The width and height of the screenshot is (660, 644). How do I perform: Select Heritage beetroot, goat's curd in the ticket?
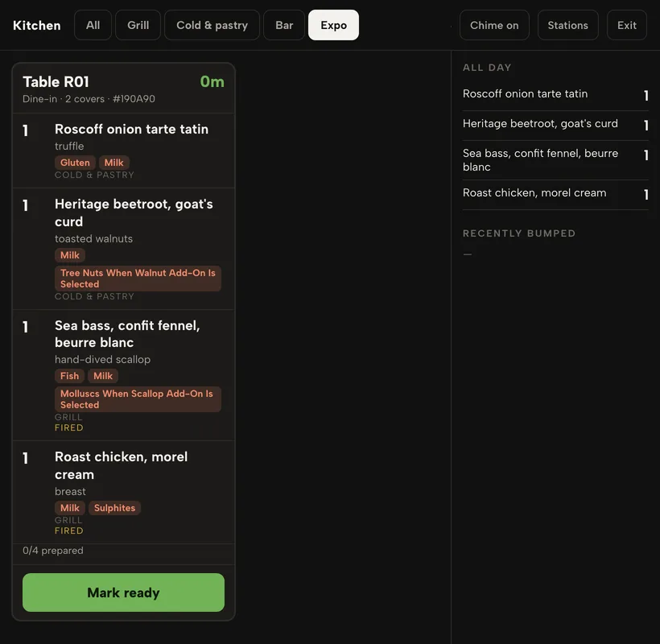pyautogui.click(x=134, y=213)
